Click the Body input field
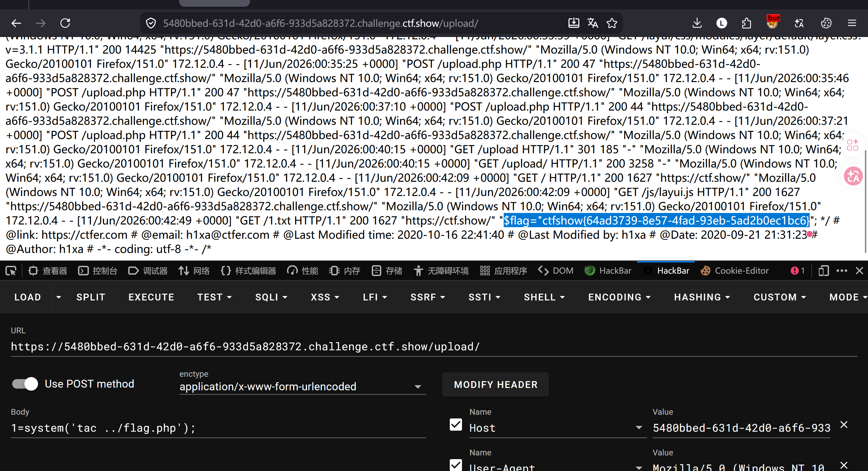 click(218, 428)
